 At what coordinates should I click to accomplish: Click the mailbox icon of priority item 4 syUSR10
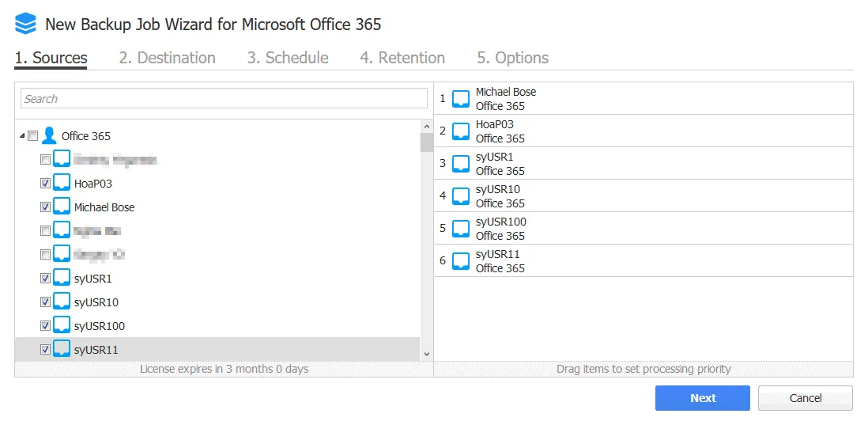[461, 196]
